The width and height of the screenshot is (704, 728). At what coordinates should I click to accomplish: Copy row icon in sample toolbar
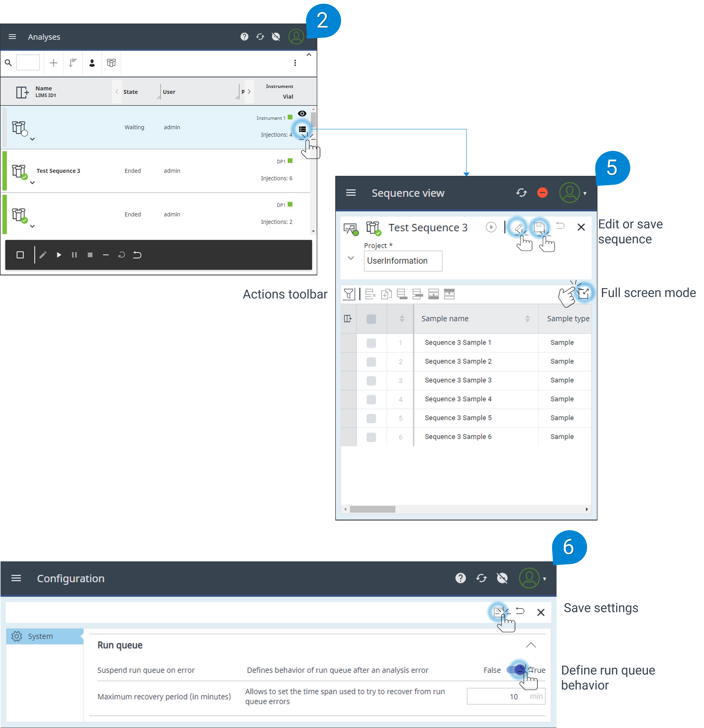tap(386, 294)
